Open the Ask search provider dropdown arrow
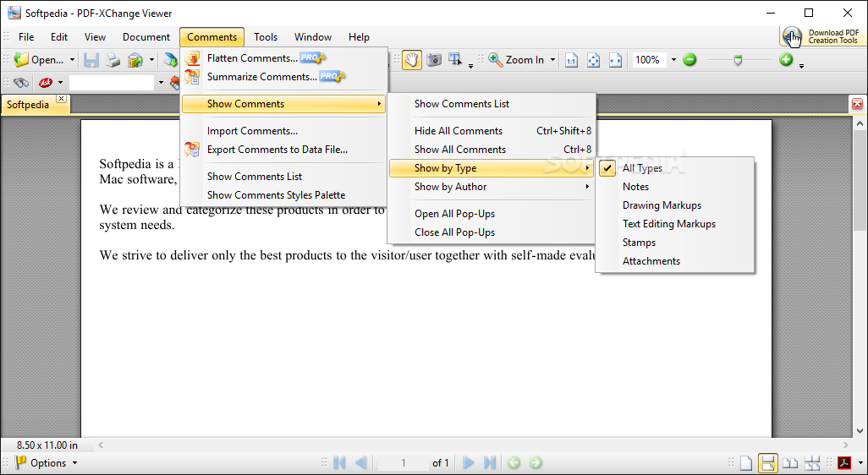Screen dimensions: 868x475 tap(60, 83)
